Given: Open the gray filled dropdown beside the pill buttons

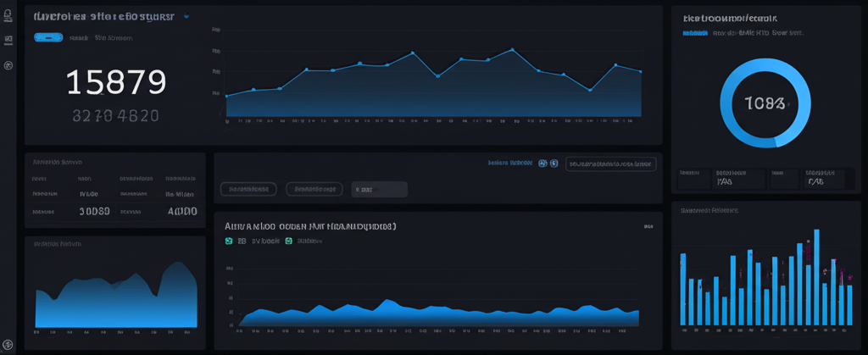Looking at the screenshot, I should coord(379,189).
